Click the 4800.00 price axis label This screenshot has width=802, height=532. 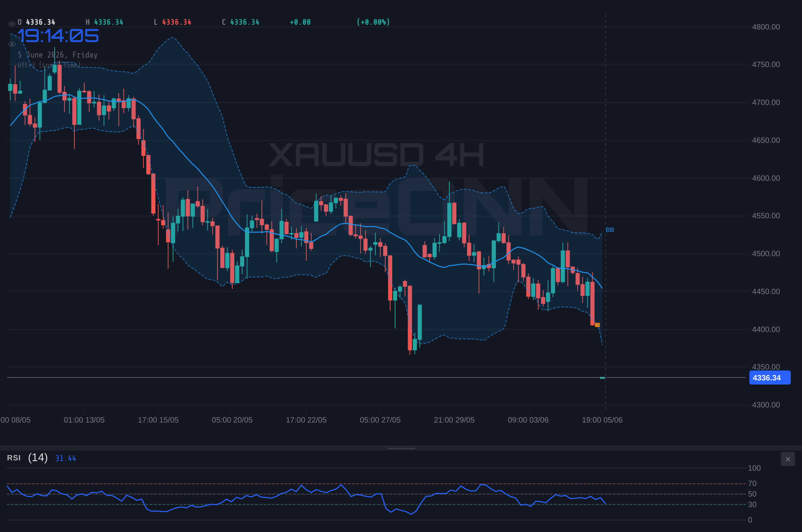(x=766, y=27)
